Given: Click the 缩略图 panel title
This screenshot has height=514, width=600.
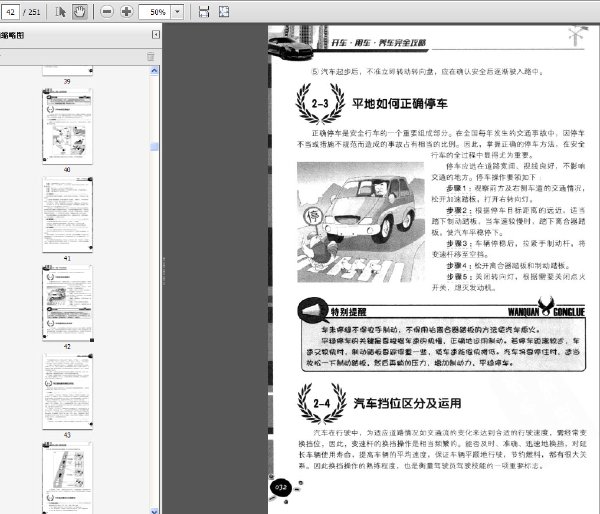Looking at the screenshot, I should pyautogui.click(x=12, y=35).
